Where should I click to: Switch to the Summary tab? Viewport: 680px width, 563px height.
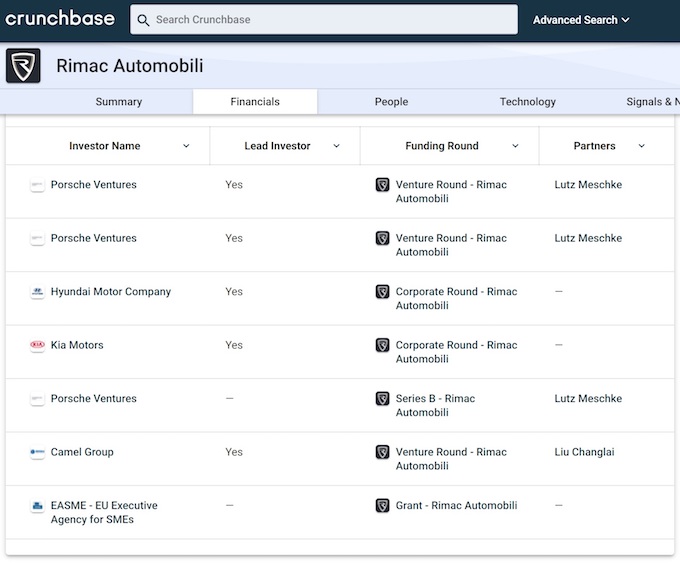click(119, 102)
